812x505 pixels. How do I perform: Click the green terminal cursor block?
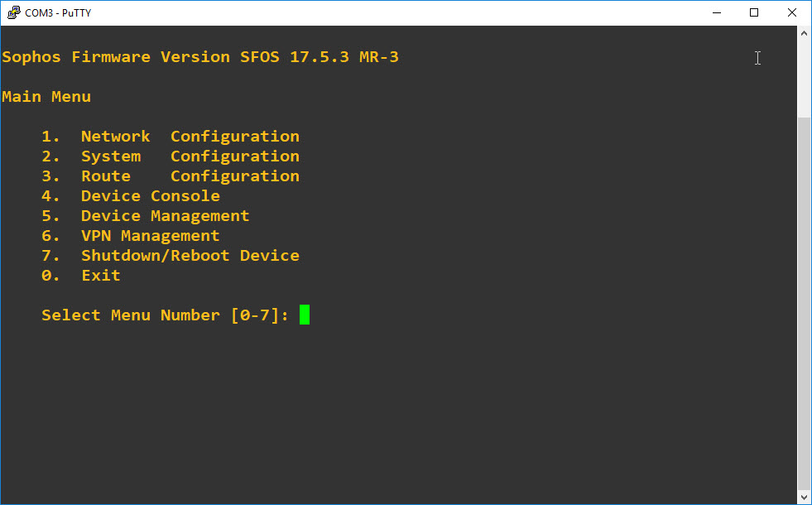click(x=305, y=315)
